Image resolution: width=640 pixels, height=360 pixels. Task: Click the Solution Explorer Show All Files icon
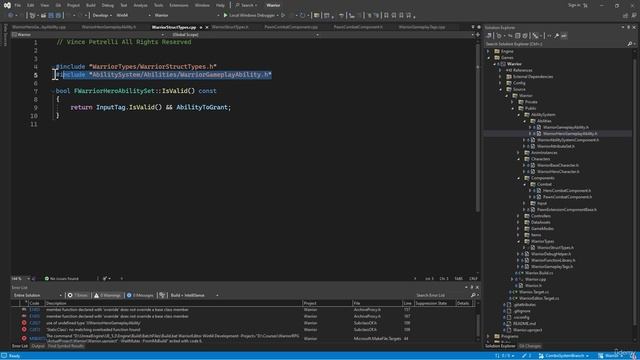click(525, 36)
